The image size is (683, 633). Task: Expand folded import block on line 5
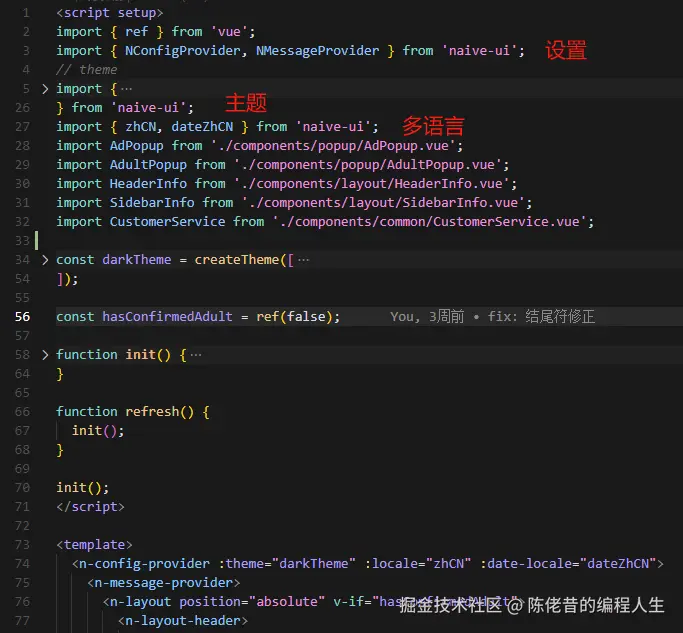pyautogui.click(x=45, y=89)
